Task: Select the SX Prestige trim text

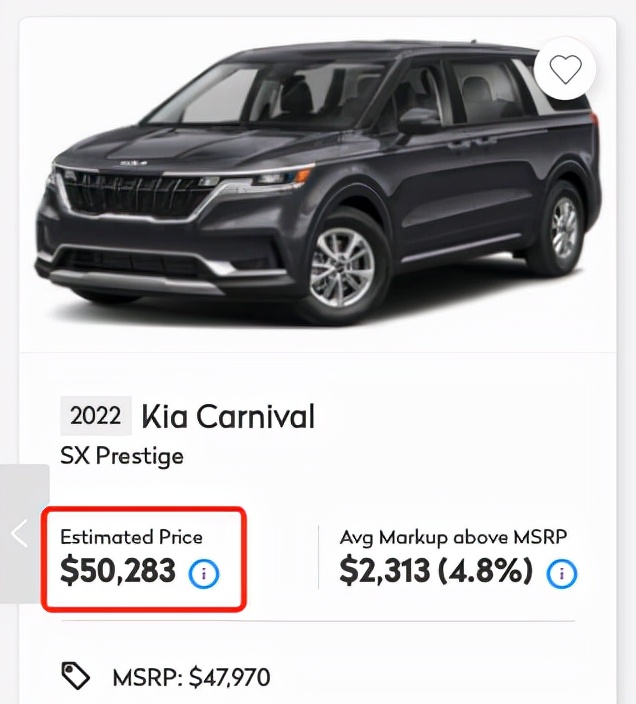Action: pos(122,456)
